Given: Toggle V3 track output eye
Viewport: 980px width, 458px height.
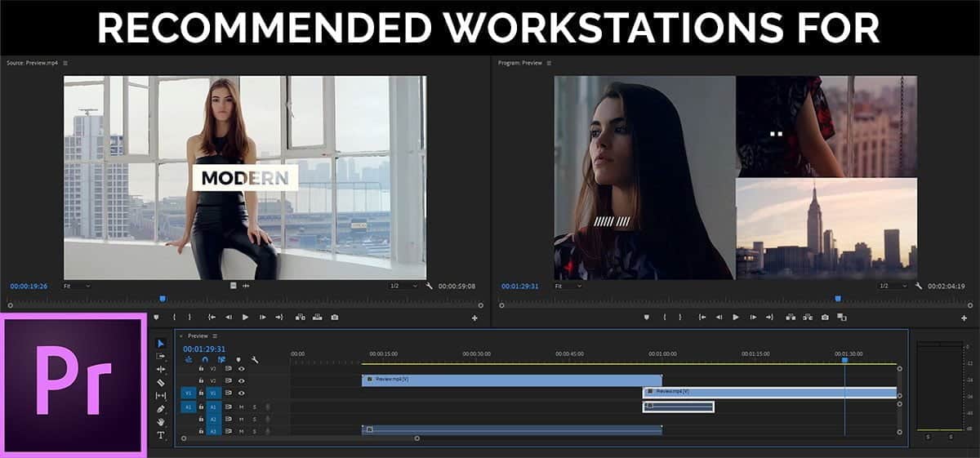Looking at the screenshot, I should (x=241, y=369).
